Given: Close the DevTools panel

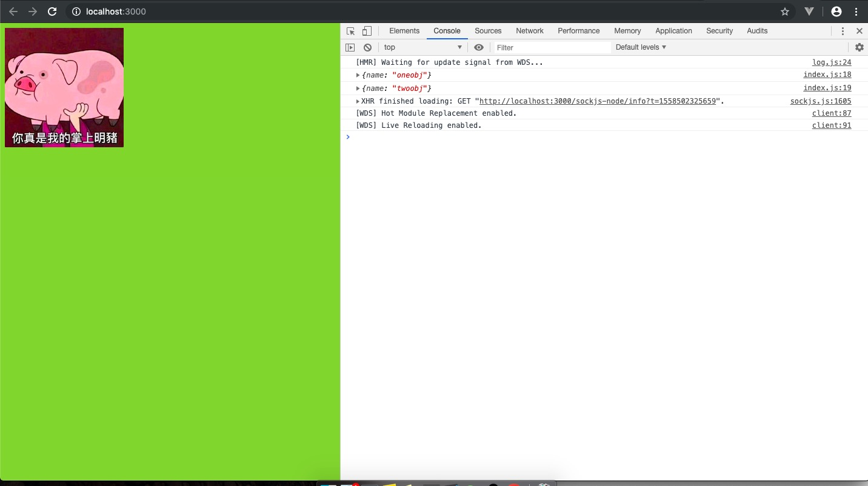Looking at the screenshot, I should 859,31.
